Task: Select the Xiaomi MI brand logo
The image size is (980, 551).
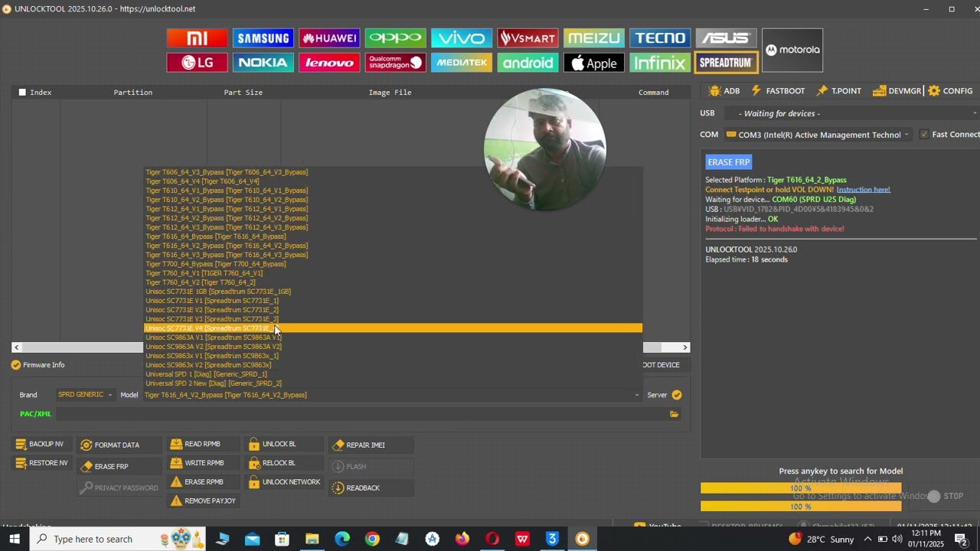Action: pos(197,38)
